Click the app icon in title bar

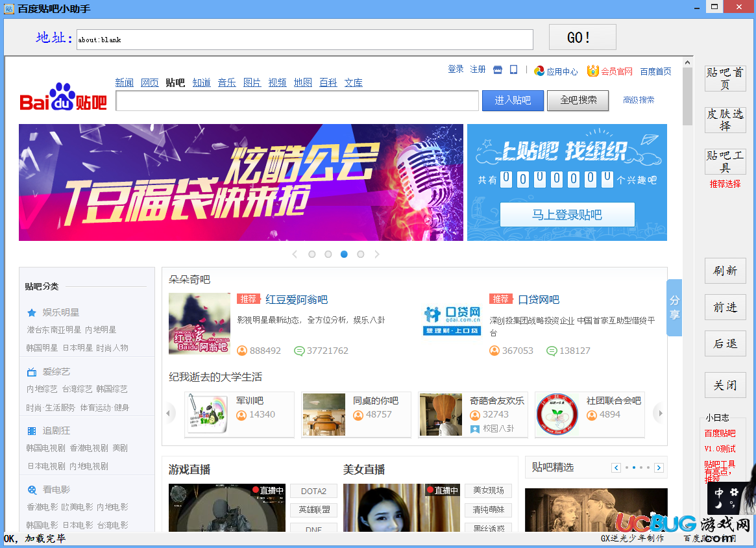tap(8, 8)
